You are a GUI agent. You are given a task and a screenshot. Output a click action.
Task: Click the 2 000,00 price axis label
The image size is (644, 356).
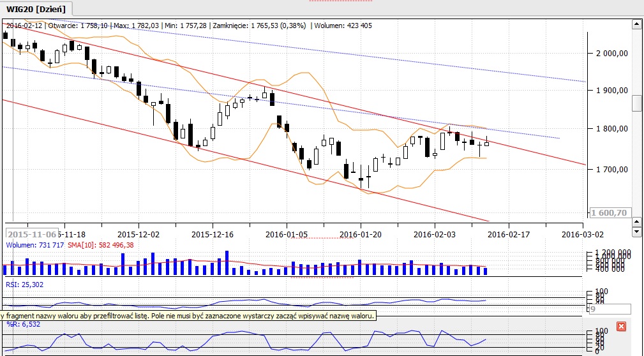click(x=612, y=53)
